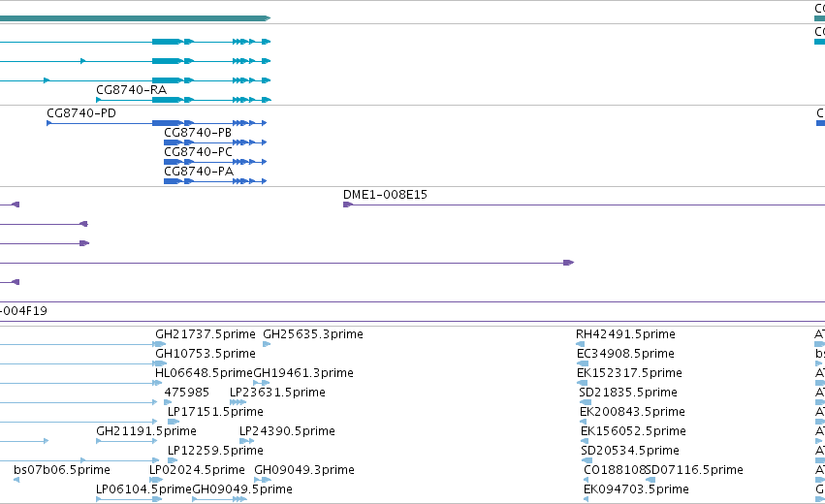Select the CO188108 EST label
The image size is (825, 504).
[615, 470]
